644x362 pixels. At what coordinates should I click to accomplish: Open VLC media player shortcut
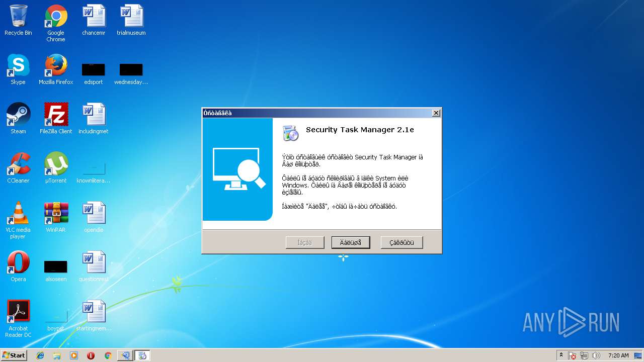(18, 220)
